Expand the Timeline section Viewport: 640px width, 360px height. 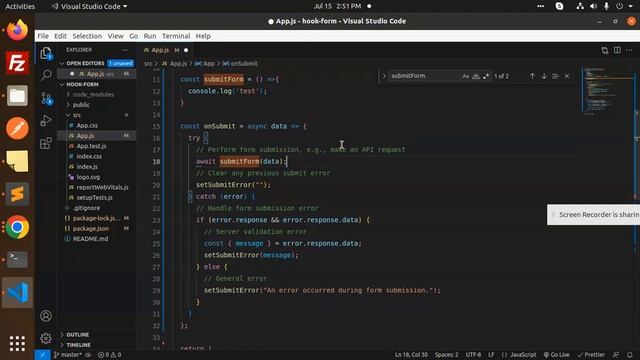coord(78,345)
